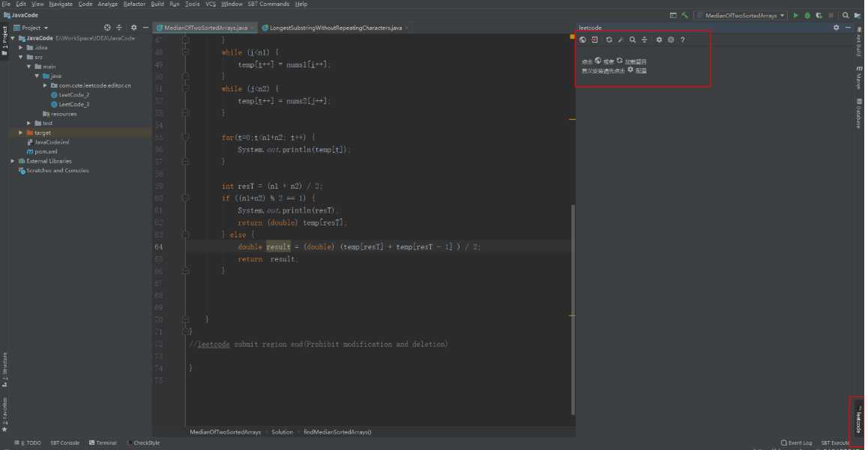Open the run configuration dropdown

coord(741,16)
